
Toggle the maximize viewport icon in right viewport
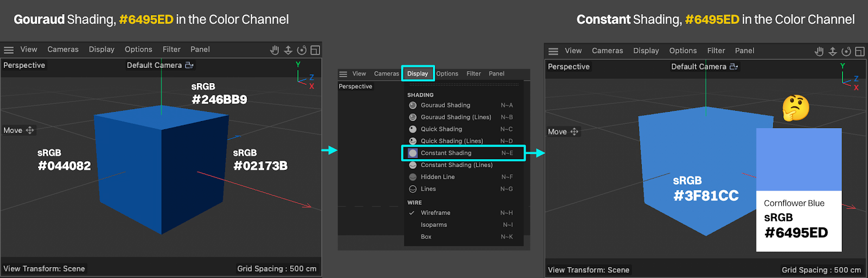pyautogui.click(x=859, y=52)
